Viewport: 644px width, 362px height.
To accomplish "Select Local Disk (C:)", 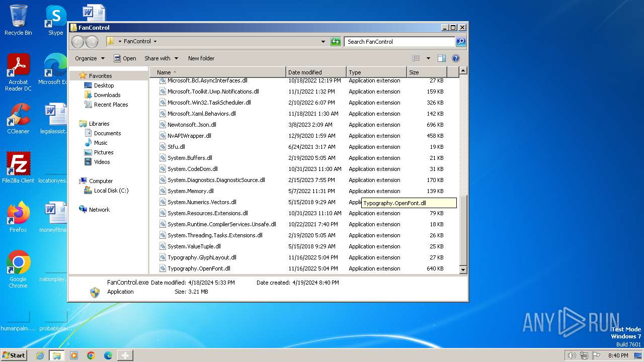I will pos(111,191).
